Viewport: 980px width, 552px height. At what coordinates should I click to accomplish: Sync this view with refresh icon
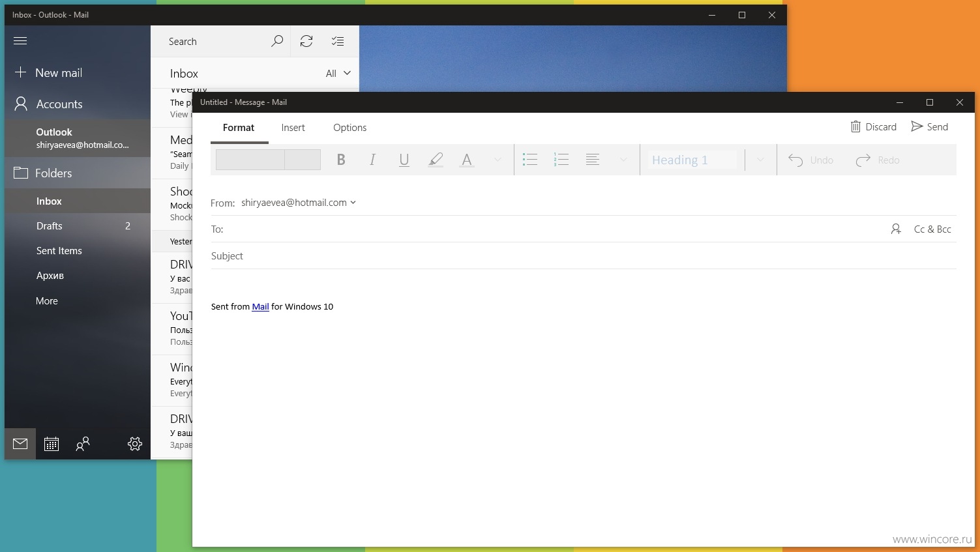306,41
